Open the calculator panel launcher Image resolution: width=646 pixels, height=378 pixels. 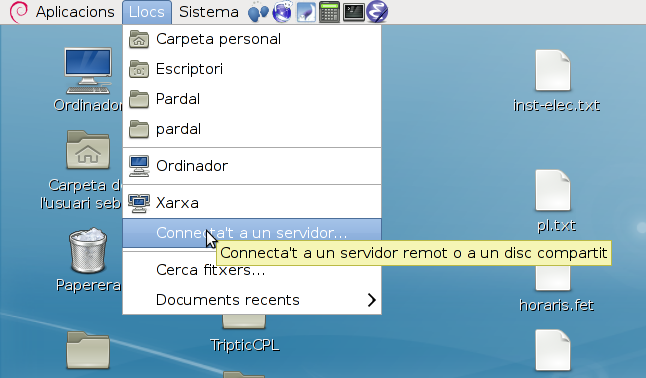[329, 12]
